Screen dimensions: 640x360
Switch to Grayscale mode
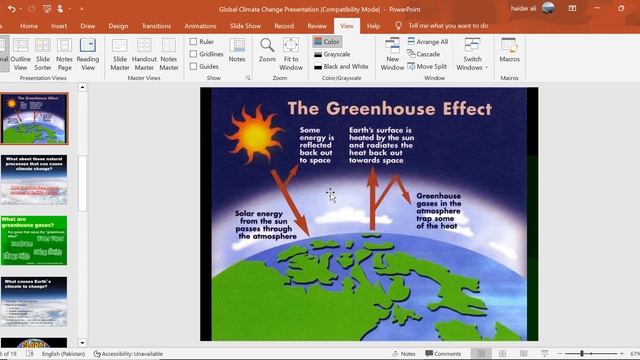332,54
